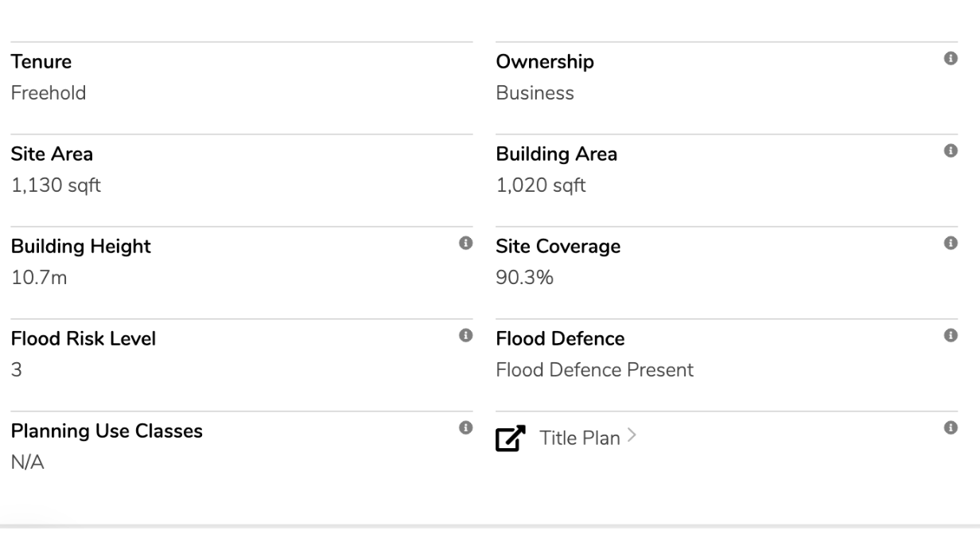The height and width of the screenshot is (538, 980).
Task: Expand the Title Plan chevron arrow
Action: pos(632,437)
